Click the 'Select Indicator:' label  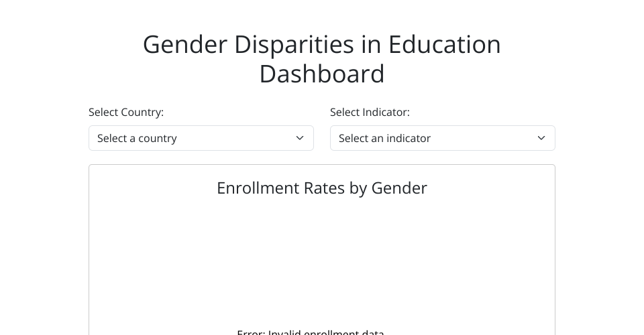coord(370,112)
